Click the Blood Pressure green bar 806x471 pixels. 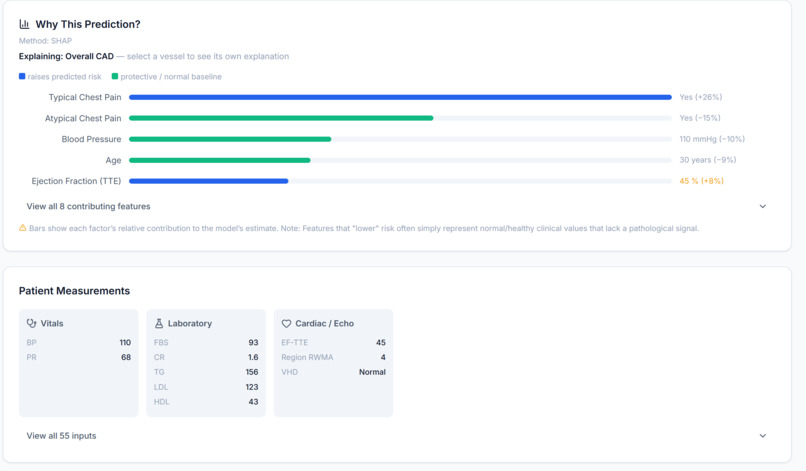tap(230, 139)
